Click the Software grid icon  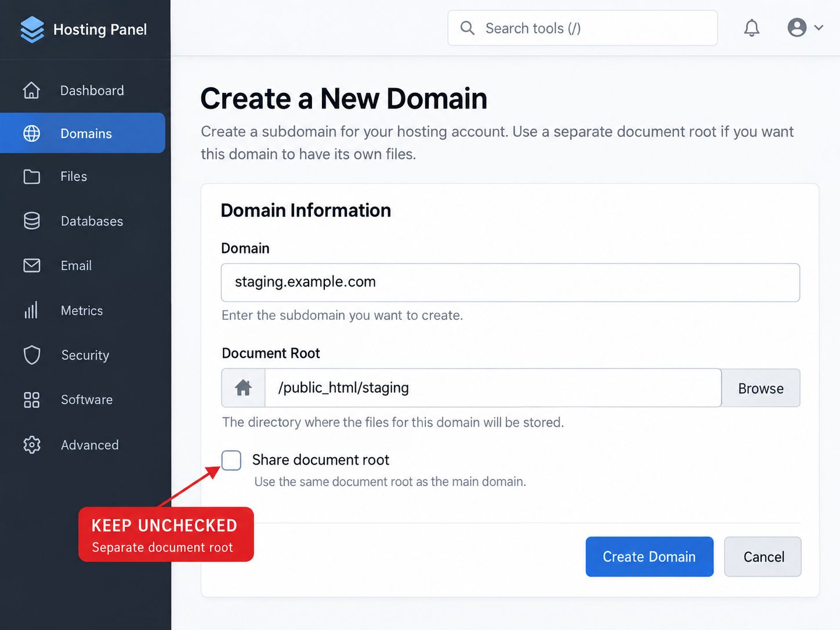(x=31, y=400)
